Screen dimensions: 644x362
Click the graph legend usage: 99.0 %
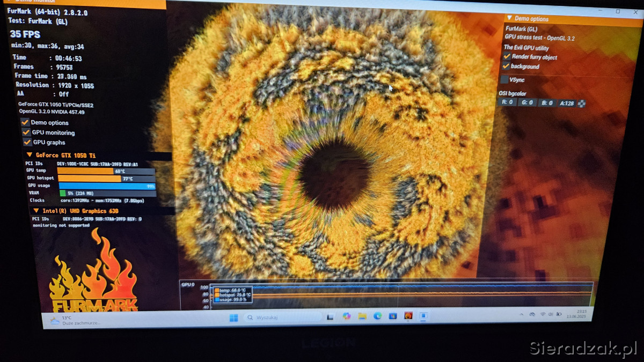click(230, 299)
